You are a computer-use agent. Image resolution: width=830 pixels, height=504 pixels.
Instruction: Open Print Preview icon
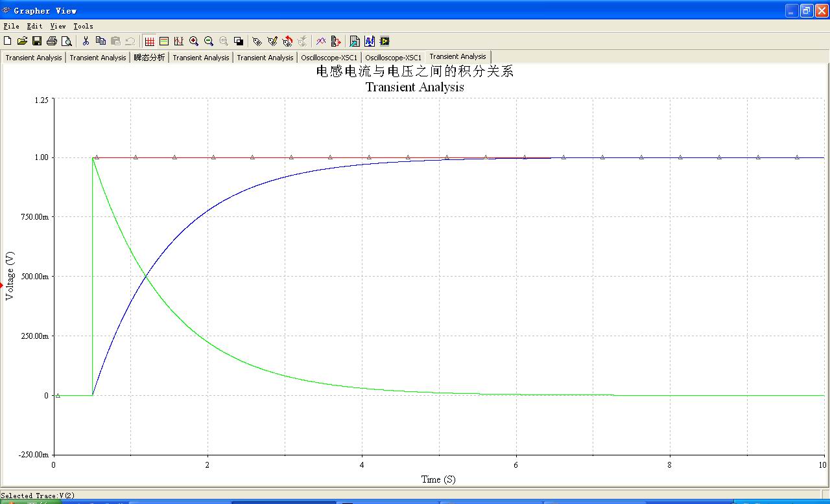(x=67, y=41)
